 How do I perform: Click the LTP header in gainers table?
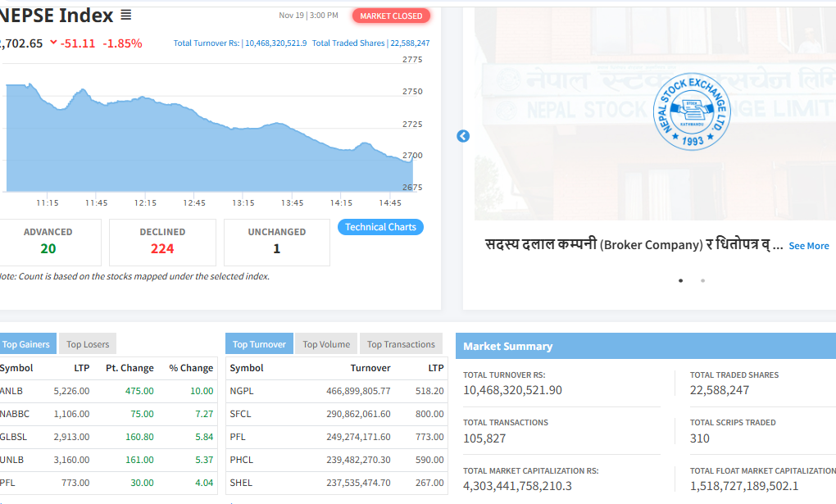point(82,368)
